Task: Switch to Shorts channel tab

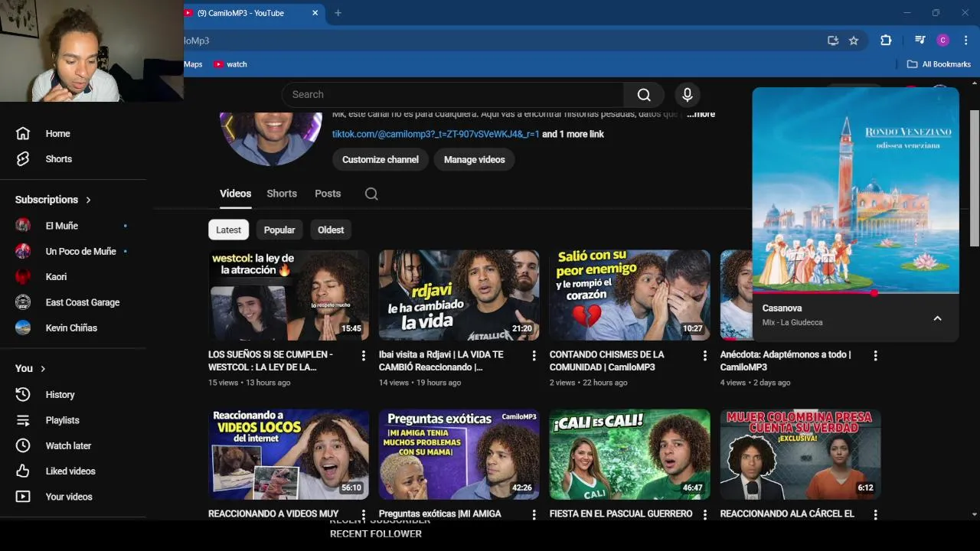Action: [282, 194]
